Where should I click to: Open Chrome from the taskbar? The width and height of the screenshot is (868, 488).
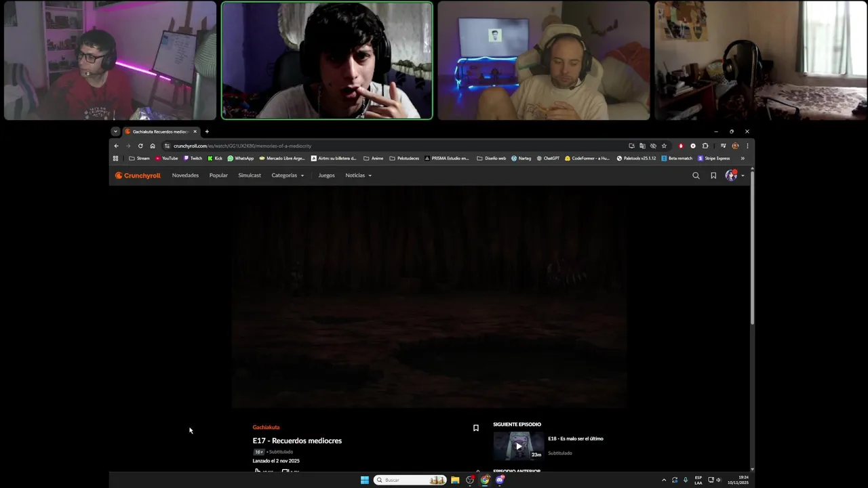(x=485, y=480)
